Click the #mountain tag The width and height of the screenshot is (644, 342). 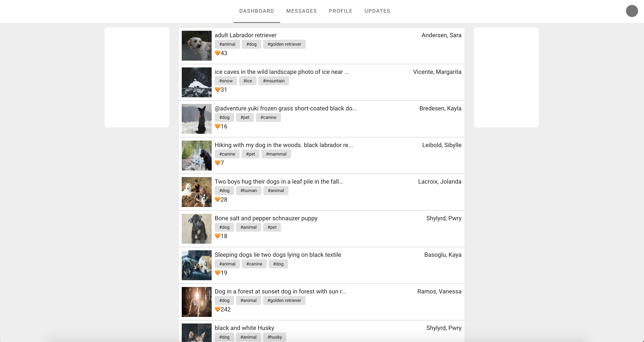(x=274, y=81)
